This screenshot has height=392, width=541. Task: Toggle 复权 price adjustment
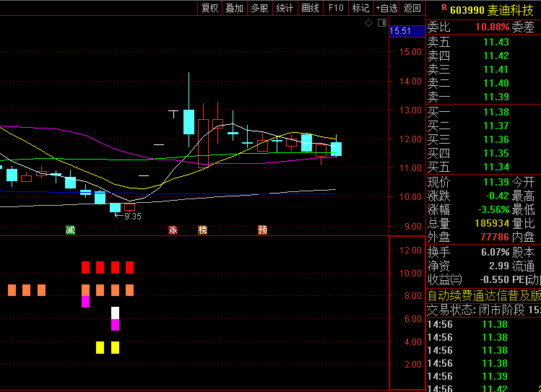(x=209, y=8)
